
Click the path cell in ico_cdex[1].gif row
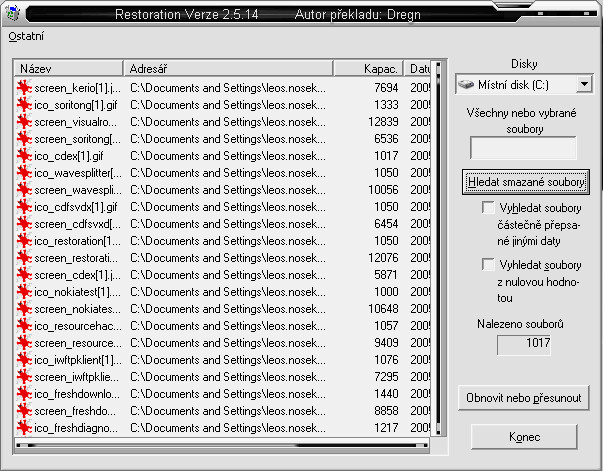click(x=228, y=156)
